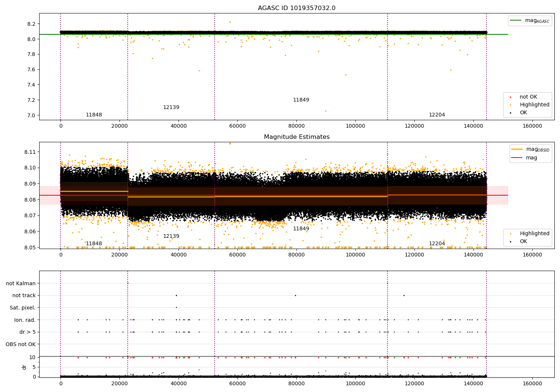The width and height of the screenshot is (560, 392).
Task: Click obsid label 12139 in top plot
Action: click(171, 108)
